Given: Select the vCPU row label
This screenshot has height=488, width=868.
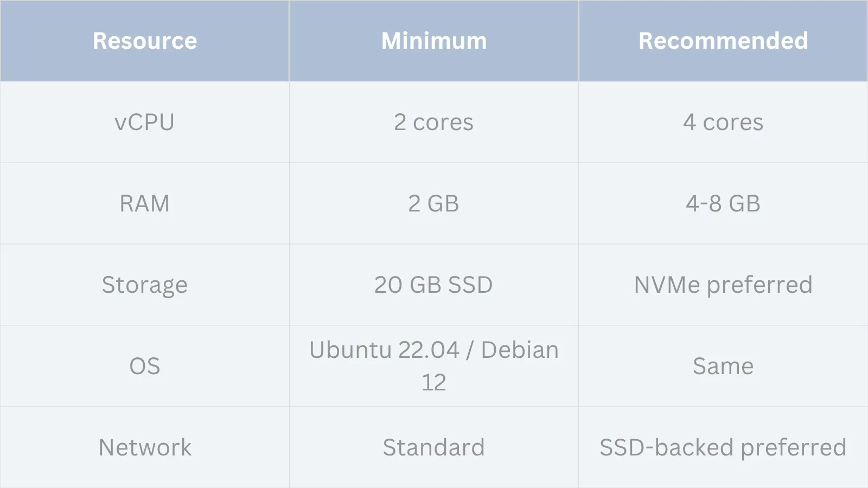Looking at the screenshot, I should (145, 123).
